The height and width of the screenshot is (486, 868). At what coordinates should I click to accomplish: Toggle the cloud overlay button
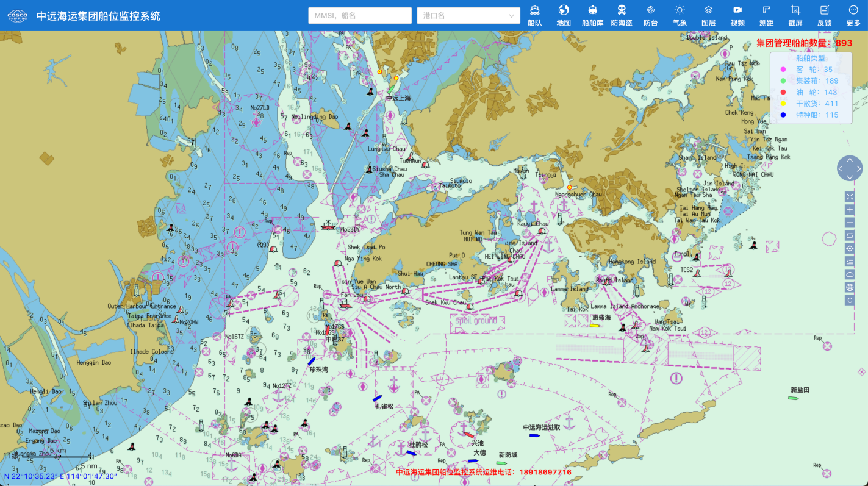(850, 274)
